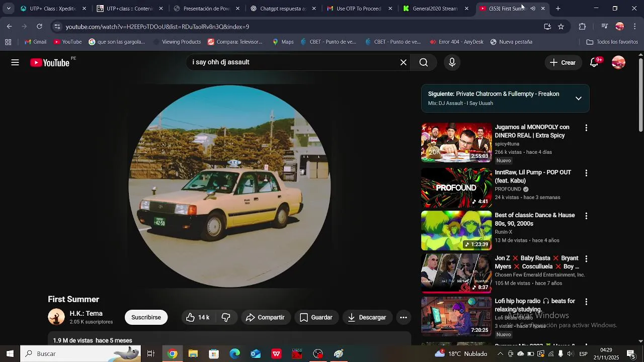The width and height of the screenshot is (644, 362).
Task: Play Jugamos al MONOPOLY thumbnail
Action: coord(456,142)
